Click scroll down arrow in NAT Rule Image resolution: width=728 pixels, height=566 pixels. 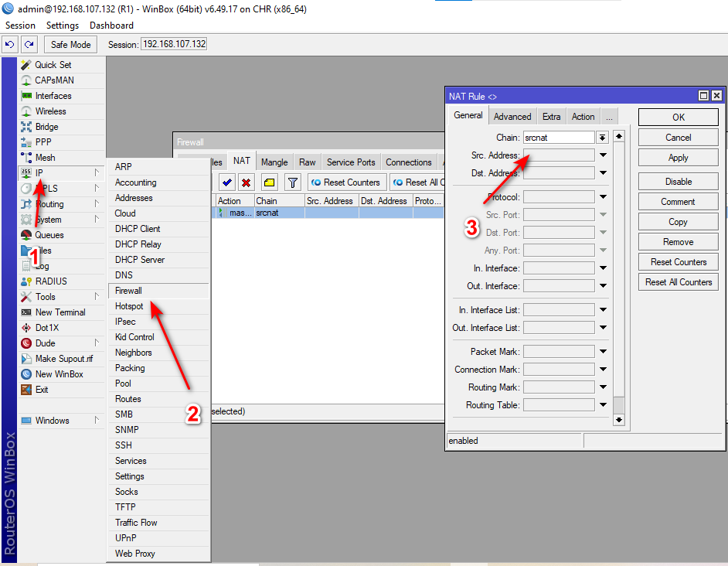pos(618,419)
